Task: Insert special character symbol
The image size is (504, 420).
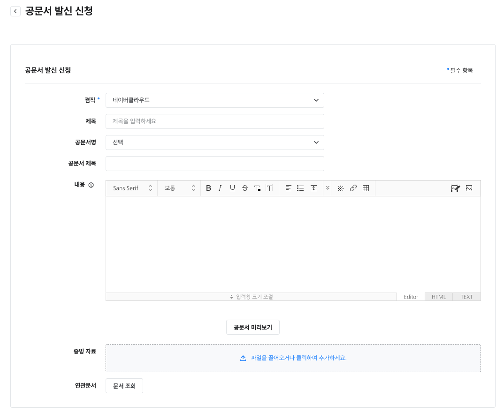Action: coord(341,188)
